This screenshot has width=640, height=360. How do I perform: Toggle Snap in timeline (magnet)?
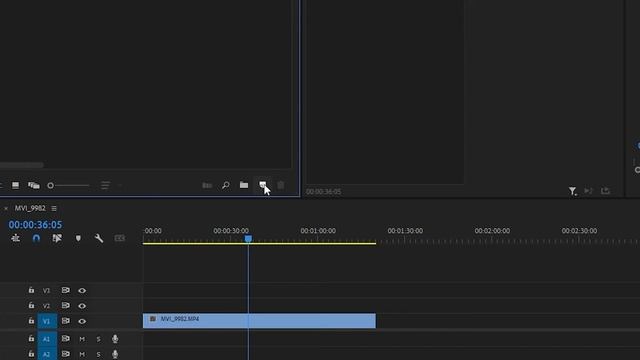click(36, 238)
